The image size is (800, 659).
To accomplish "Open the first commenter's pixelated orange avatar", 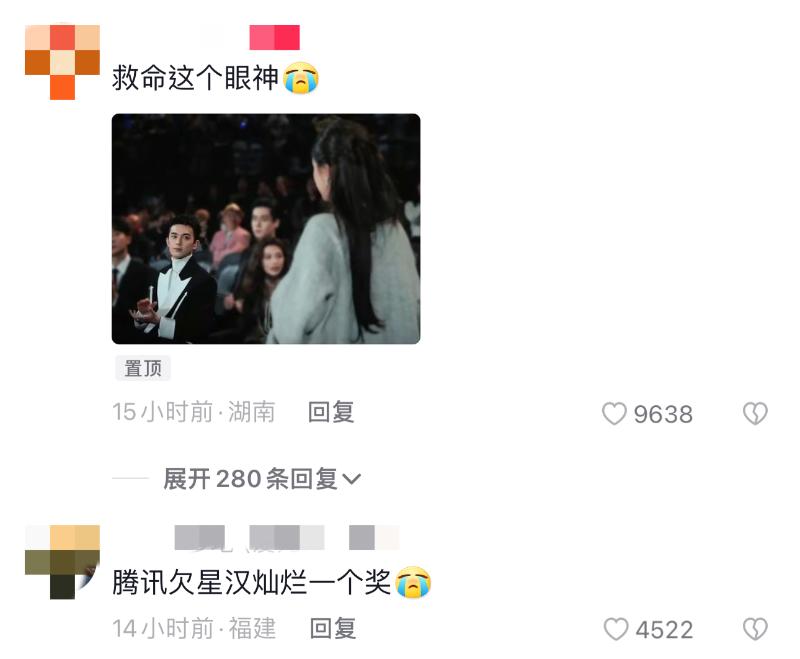I will (x=62, y=62).
